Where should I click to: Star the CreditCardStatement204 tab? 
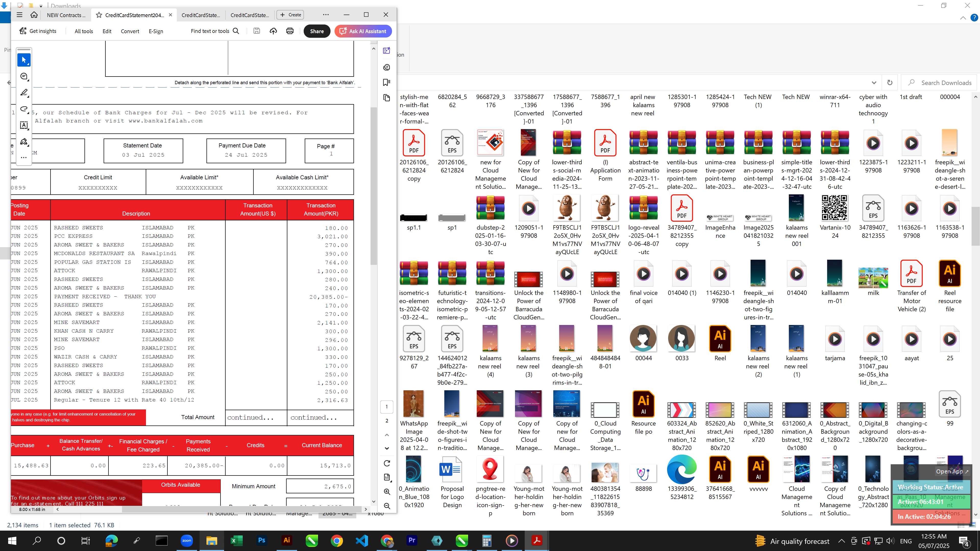pyautogui.click(x=99, y=15)
